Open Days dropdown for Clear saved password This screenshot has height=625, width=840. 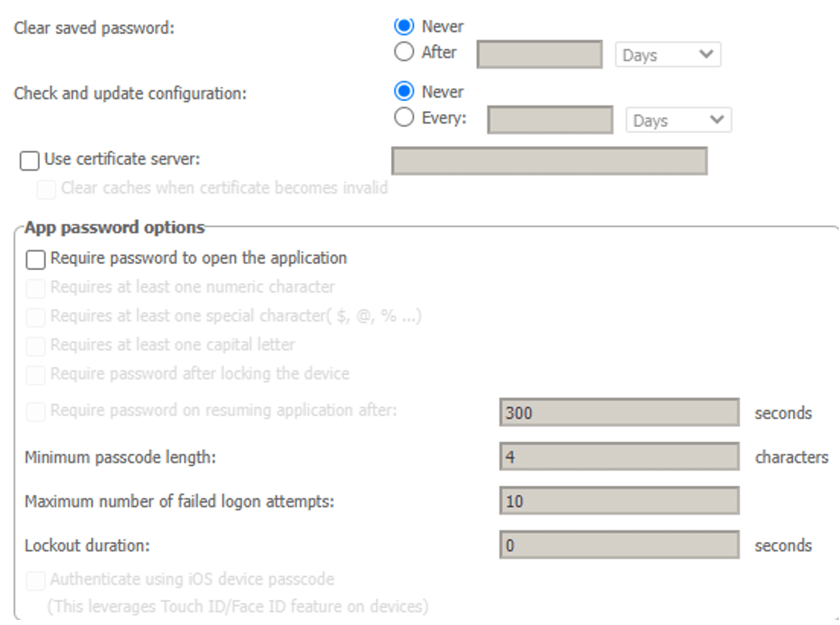[667, 55]
